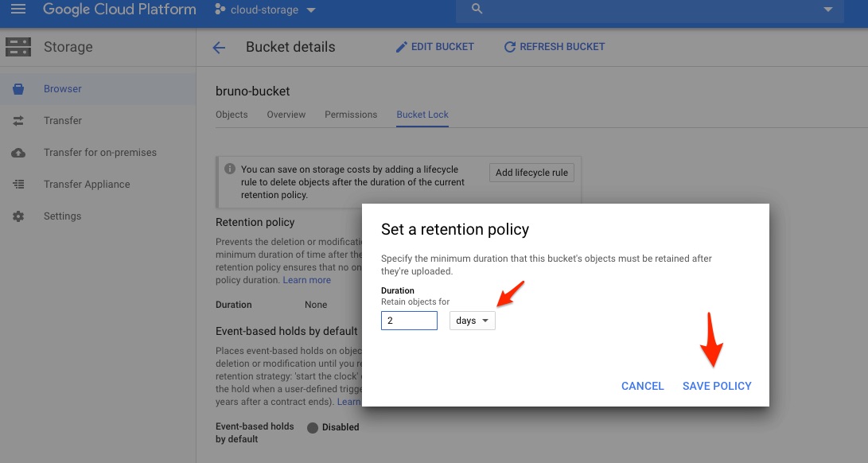Click the Transfer for on-premises cloud icon
The height and width of the screenshot is (463, 868).
pos(18,153)
